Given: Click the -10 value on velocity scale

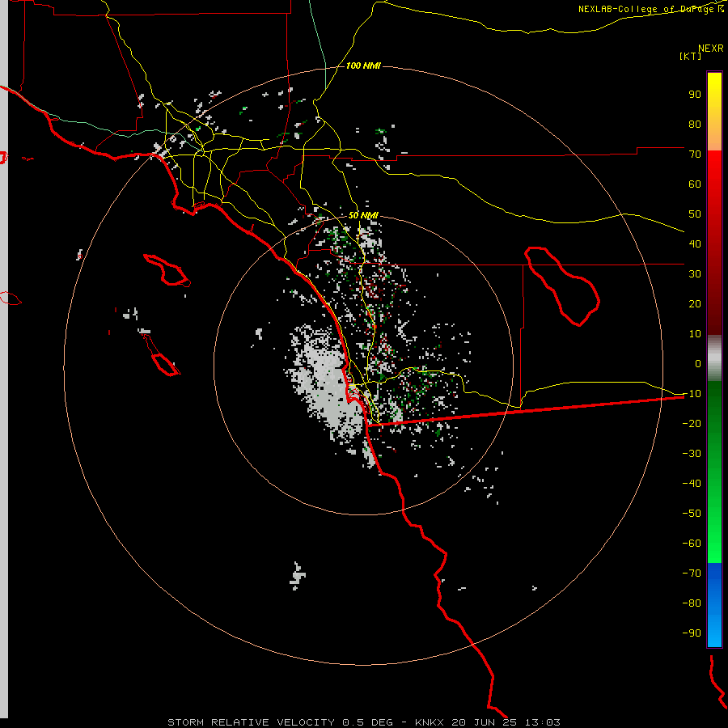Looking at the screenshot, I should (692, 394).
